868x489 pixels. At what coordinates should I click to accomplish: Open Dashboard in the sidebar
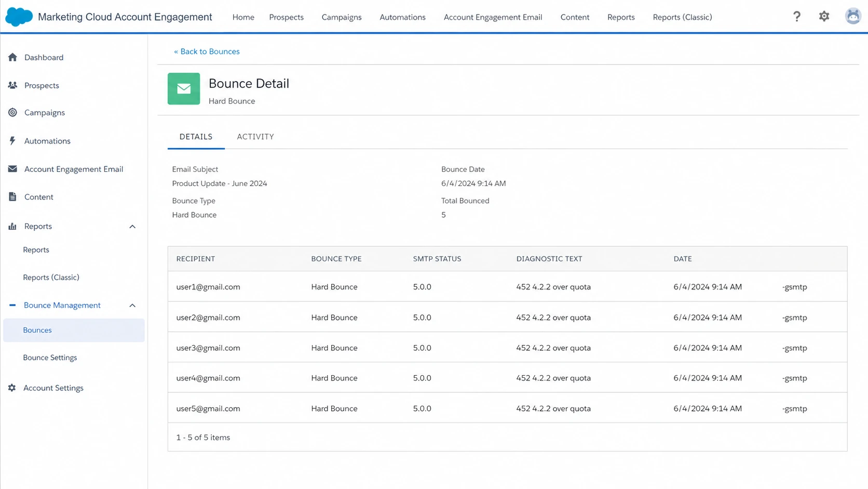(44, 57)
